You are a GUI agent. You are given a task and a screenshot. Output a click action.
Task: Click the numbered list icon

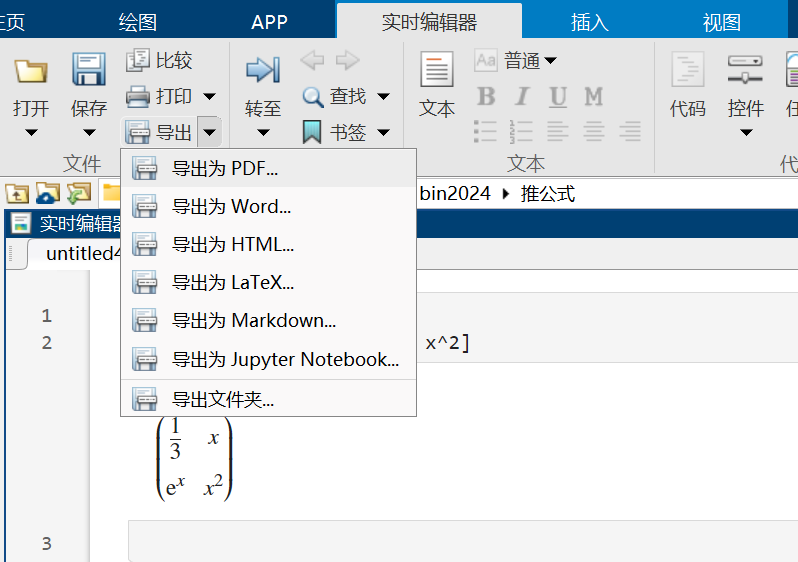[521, 131]
